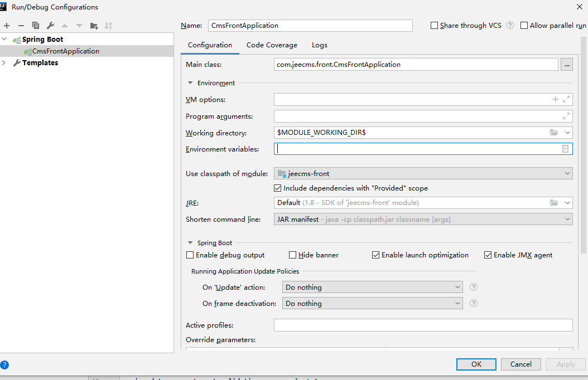Uncheck Enable JMX agent
588x380 pixels.
[x=488, y=255]
